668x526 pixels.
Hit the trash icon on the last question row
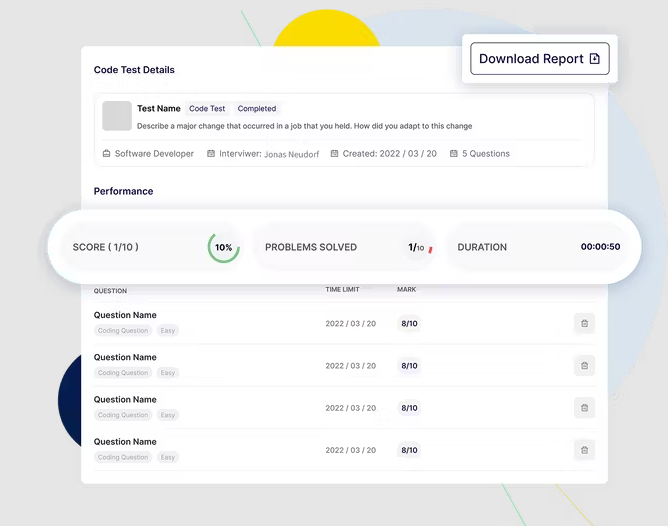pyautogui.click(x=584, y=450)
